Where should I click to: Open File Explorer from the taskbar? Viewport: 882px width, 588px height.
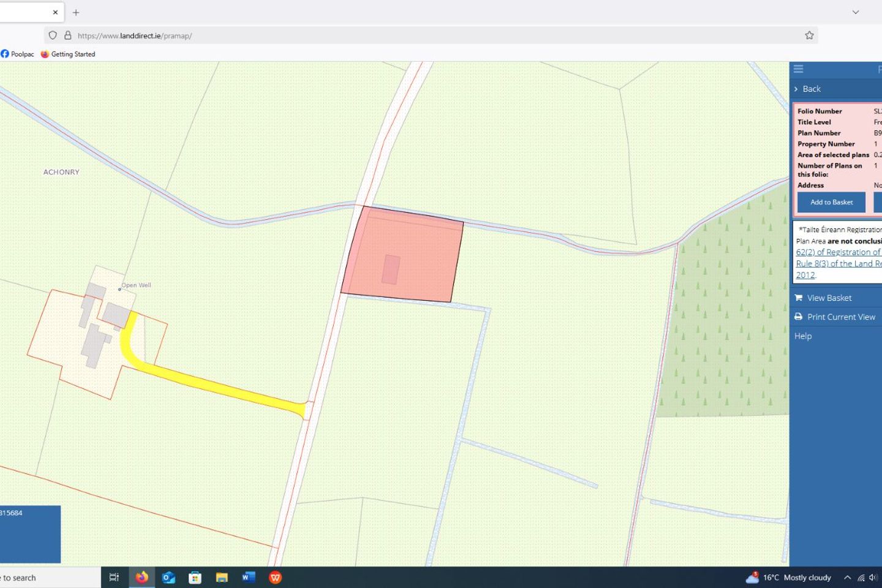pyautogui.click(x=222, y=577)
